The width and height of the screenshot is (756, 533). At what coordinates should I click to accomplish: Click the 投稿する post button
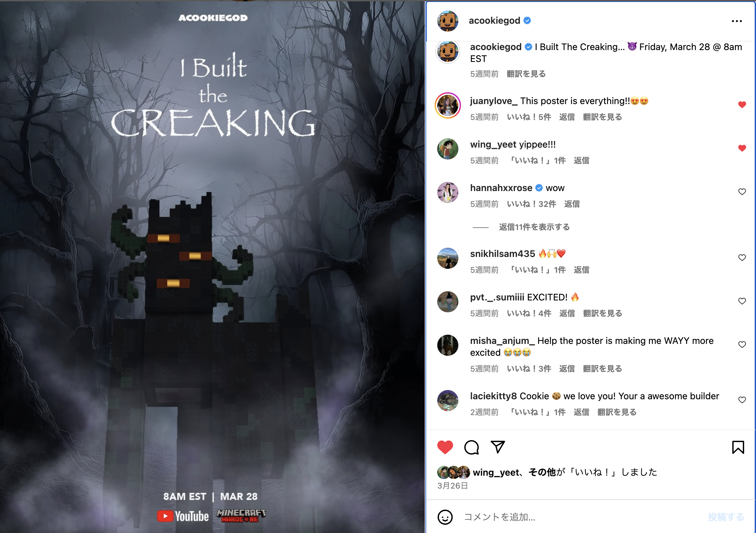tap(726, 517)
